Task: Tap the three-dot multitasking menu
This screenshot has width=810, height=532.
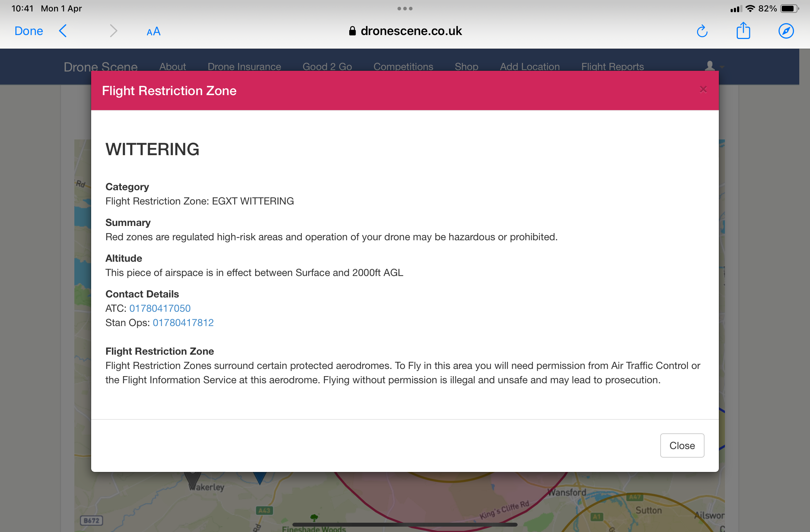Action: (405, 9)
